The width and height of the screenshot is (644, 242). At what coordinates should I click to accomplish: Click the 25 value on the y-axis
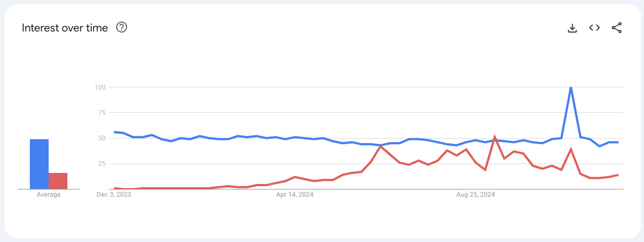pyautogui.click(x=102, y=164)
